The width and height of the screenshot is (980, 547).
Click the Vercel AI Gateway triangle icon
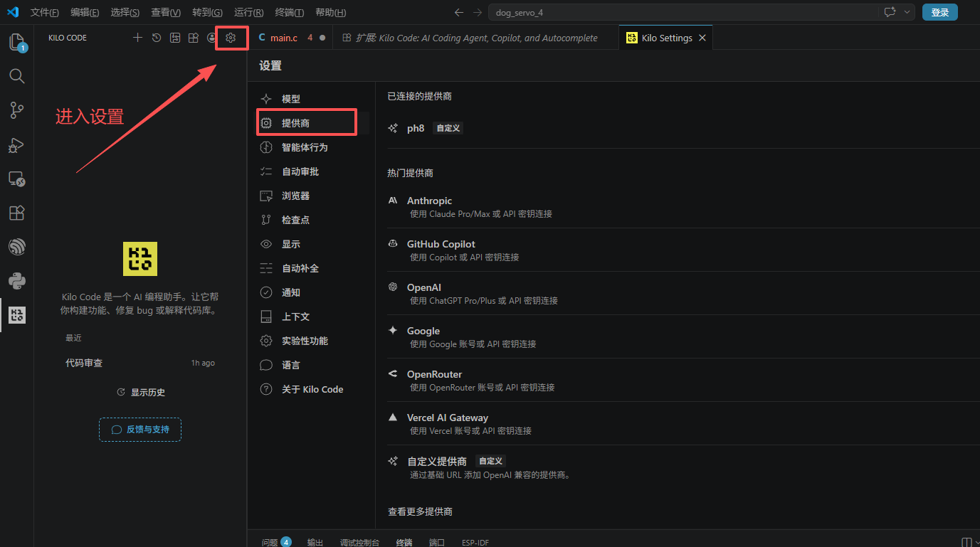coord(393,418)
